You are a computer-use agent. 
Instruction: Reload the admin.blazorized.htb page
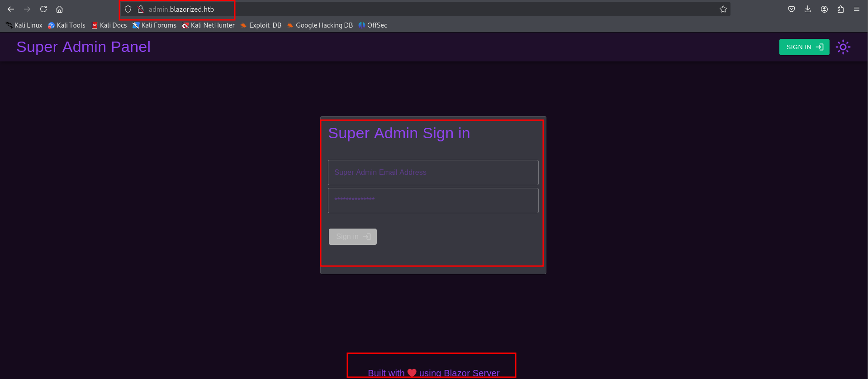point(43,9)
